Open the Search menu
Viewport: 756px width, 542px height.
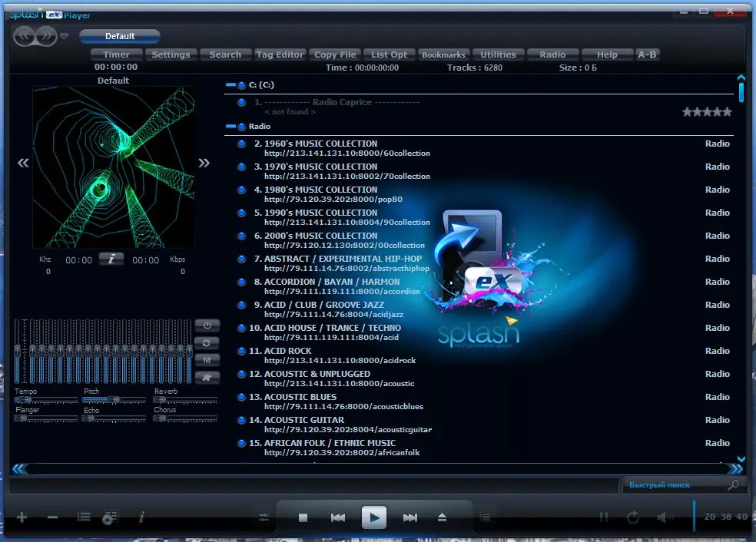pos(225,55)
